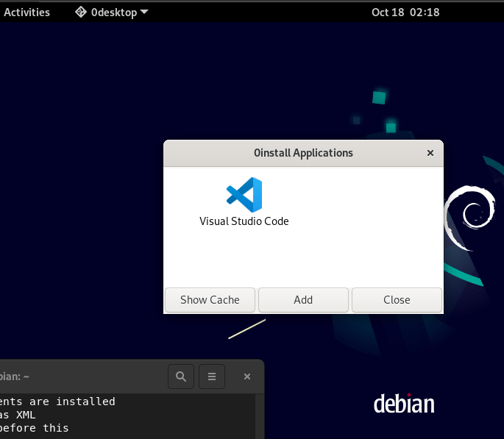Click the terminal window title text

[15, 376]
